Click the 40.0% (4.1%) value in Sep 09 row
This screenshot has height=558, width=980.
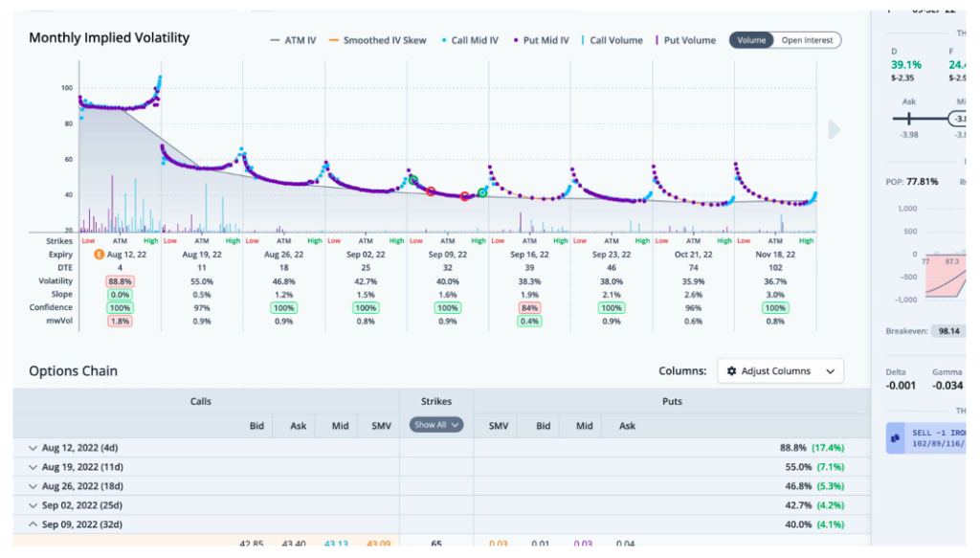814,525
